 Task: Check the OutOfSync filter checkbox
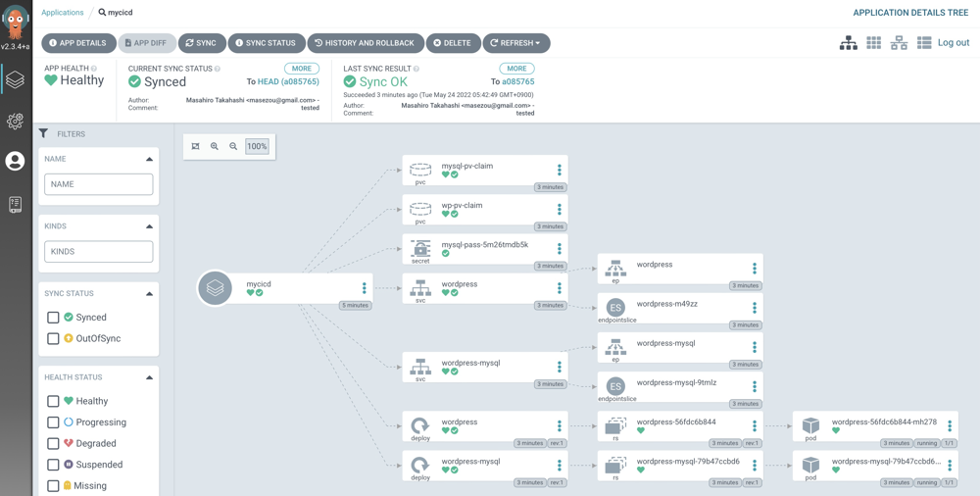[x=54, y=338]
